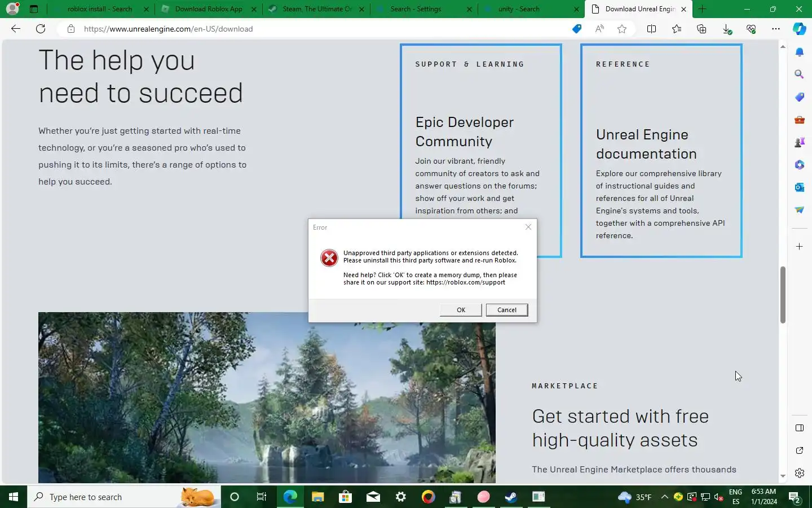
Task: Close the Download Unreal Engine tab
Action: [x=683, y=9]
